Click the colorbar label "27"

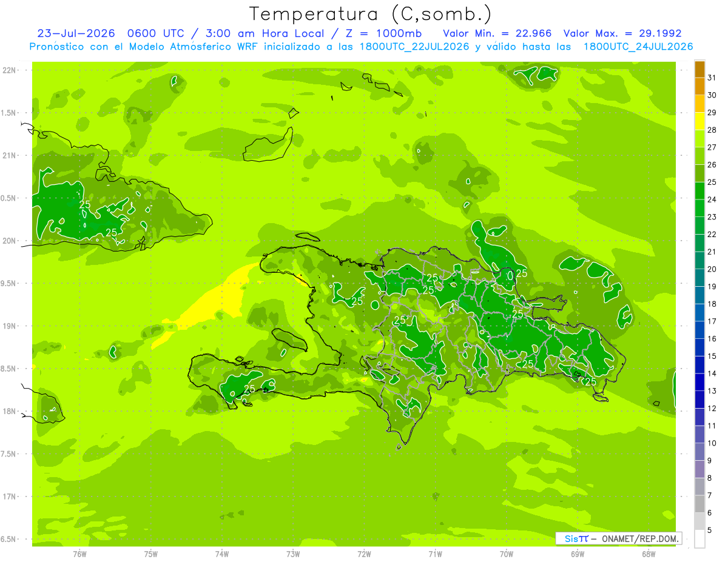pyautogui.click(x=712, y=147)
